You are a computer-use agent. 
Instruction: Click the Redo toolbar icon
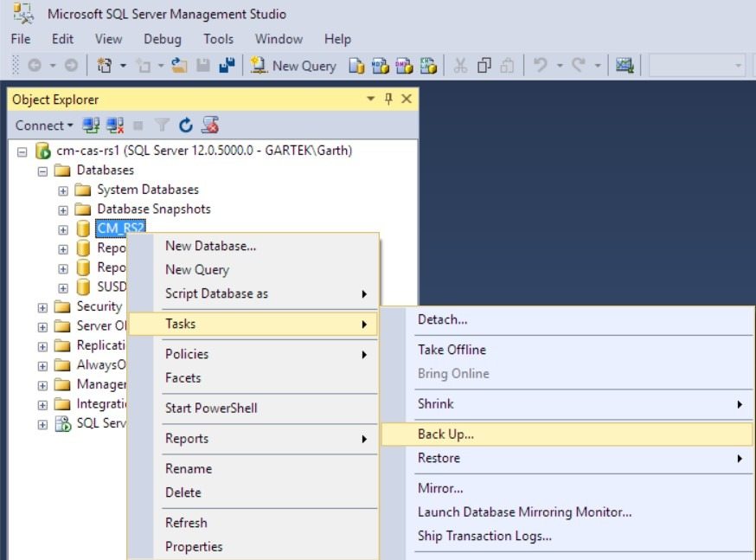(x=579, y=65)
